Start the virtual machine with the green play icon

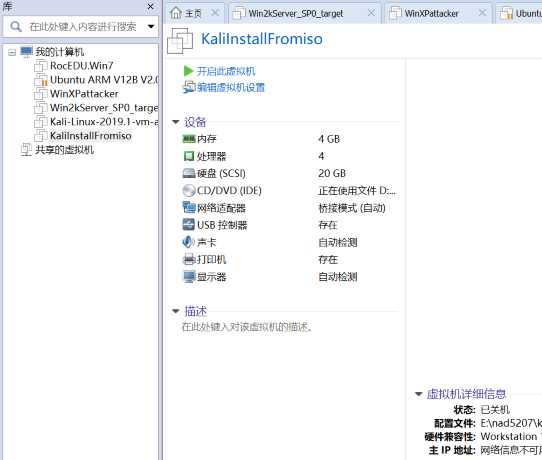(188, 71)
